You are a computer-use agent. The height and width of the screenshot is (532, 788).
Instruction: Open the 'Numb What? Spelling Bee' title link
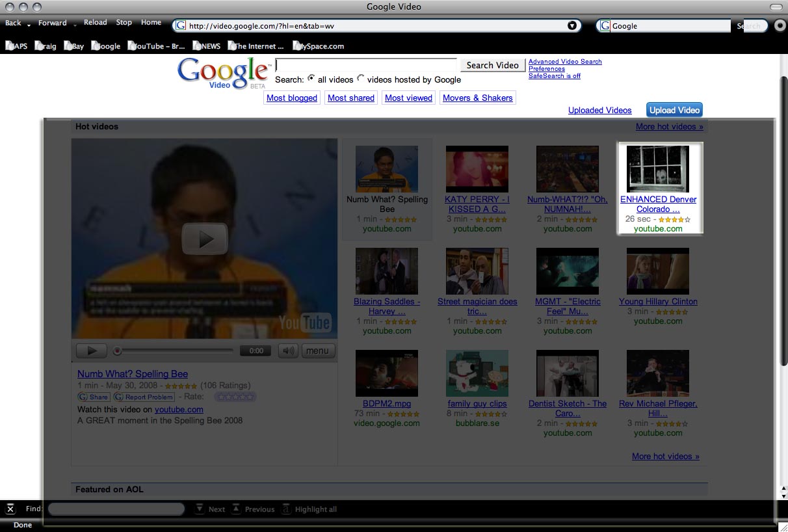coord(133,374)
